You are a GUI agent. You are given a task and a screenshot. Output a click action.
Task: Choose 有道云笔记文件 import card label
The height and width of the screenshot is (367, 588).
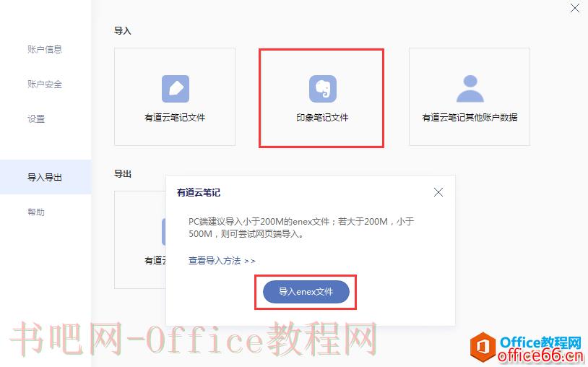pos(175,118)
